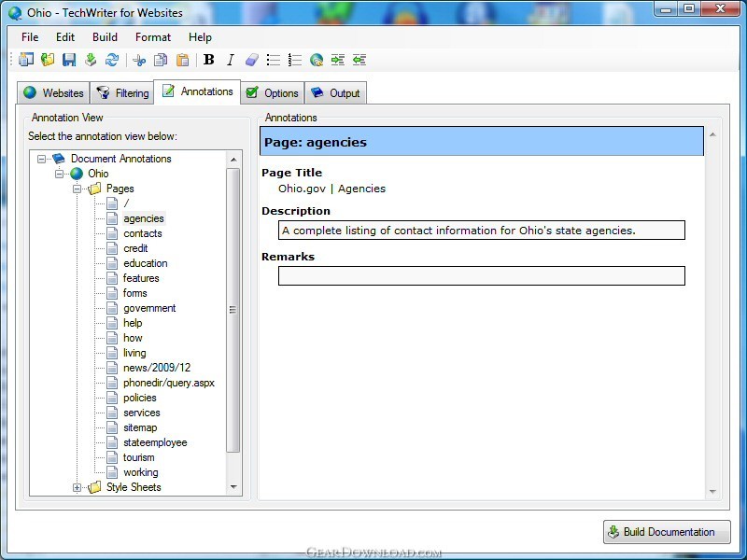The image size is (747, 560).
Task: Click the Description text field
Action: pos(482,231)
